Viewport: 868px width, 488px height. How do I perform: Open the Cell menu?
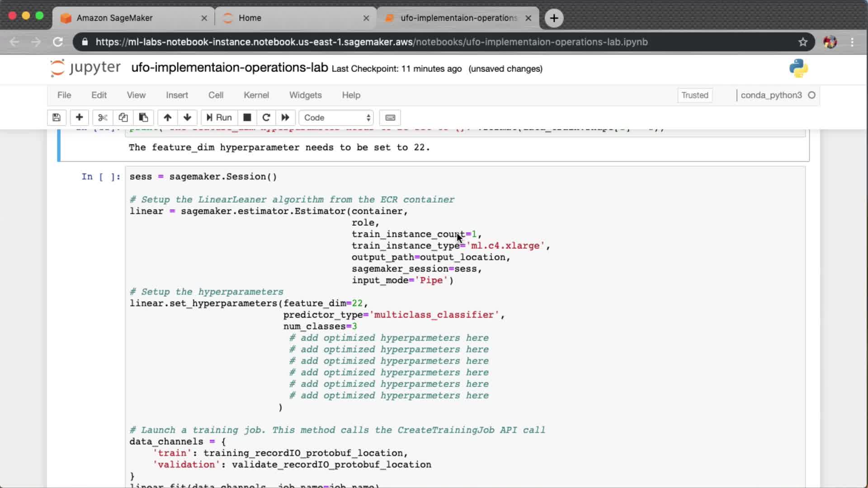point(216,95)
